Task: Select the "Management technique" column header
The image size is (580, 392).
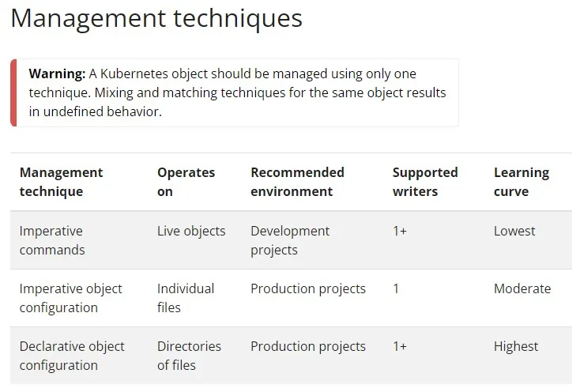Action: click(61, 182)
